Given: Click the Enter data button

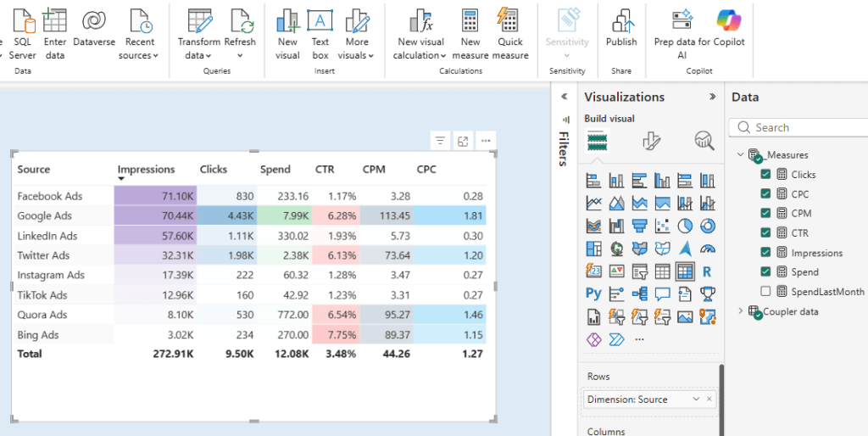Looking at the screenshot, I should 54,34.
